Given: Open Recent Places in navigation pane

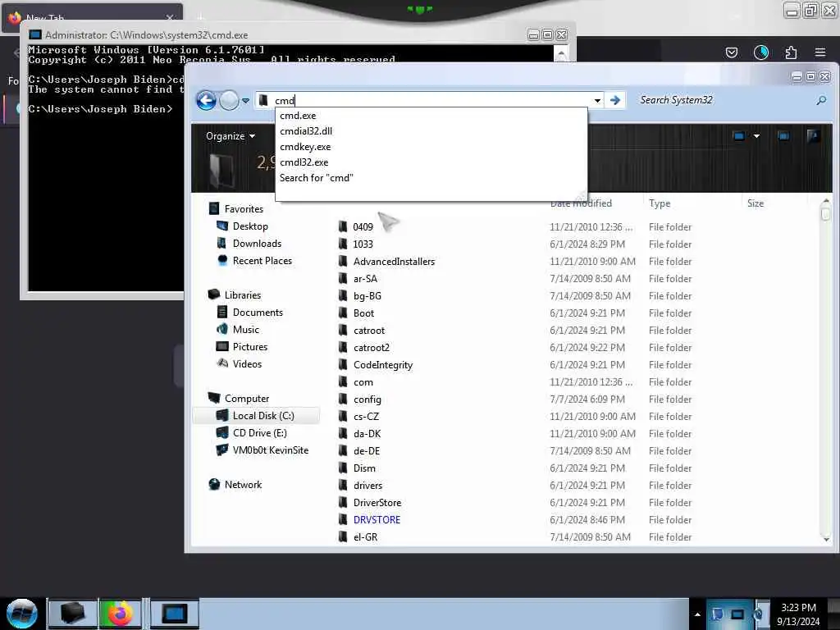Looking at the screenshot, I should 262,260.
